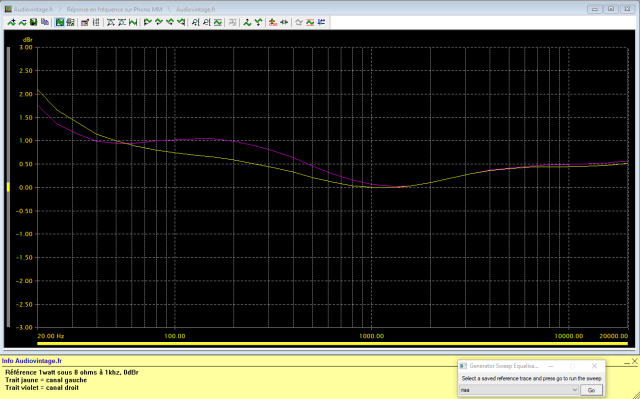Image resolution: width=640 pixels, height=399 pixels.
Task: Click the blue icon ending the toolbar
Action: [322, 22]
